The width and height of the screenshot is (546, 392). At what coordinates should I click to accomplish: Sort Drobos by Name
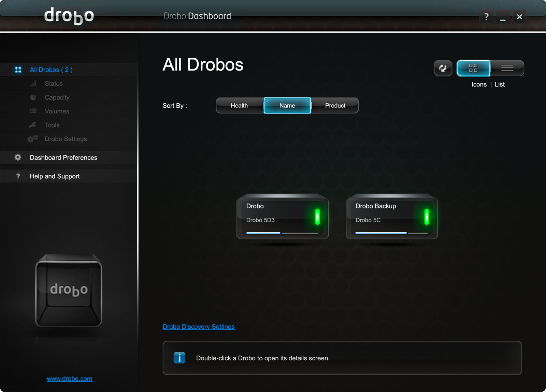(x=287, y=106)
